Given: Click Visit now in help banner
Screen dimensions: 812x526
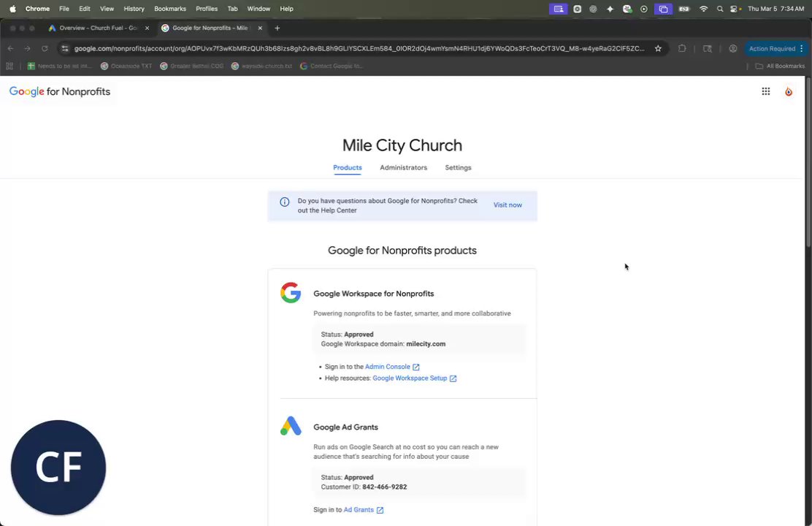Looking at the screenshot, I should tap(507, 205).
